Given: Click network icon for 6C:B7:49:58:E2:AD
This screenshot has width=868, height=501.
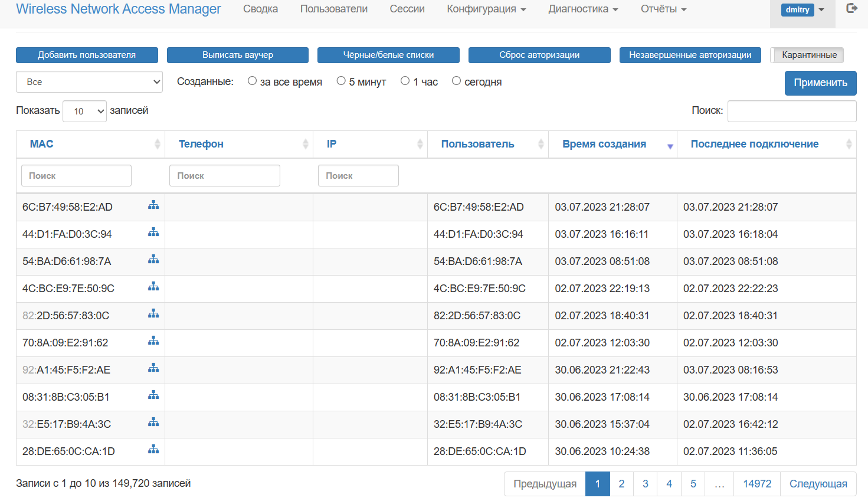Looking at the screenshot, I should click(153, 205).
